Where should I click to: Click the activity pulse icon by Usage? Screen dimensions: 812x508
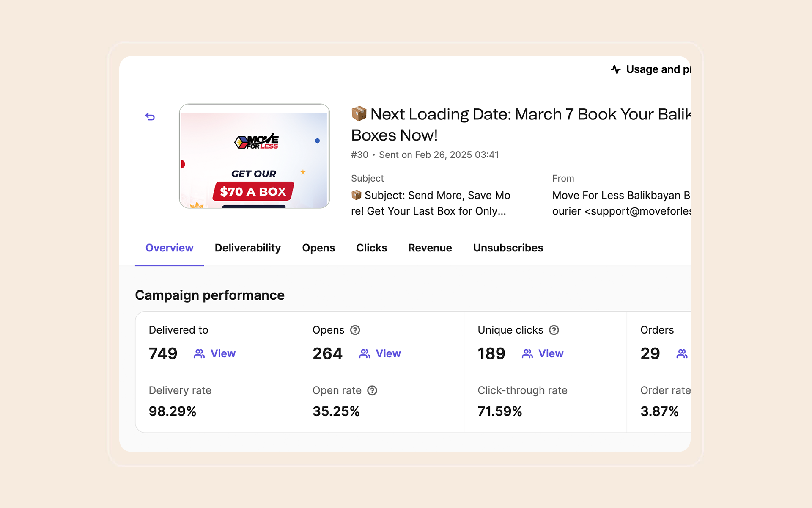616,69
